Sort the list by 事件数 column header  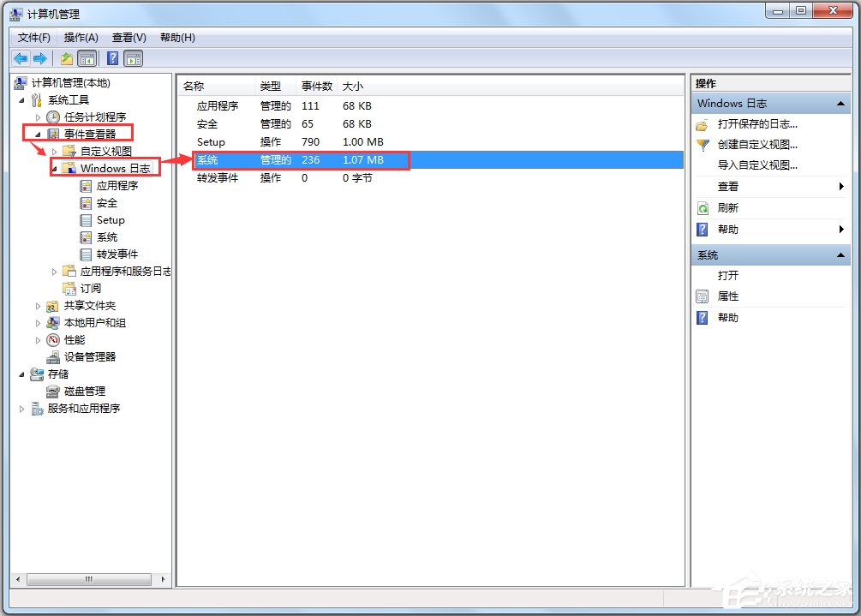coord(317,87)
